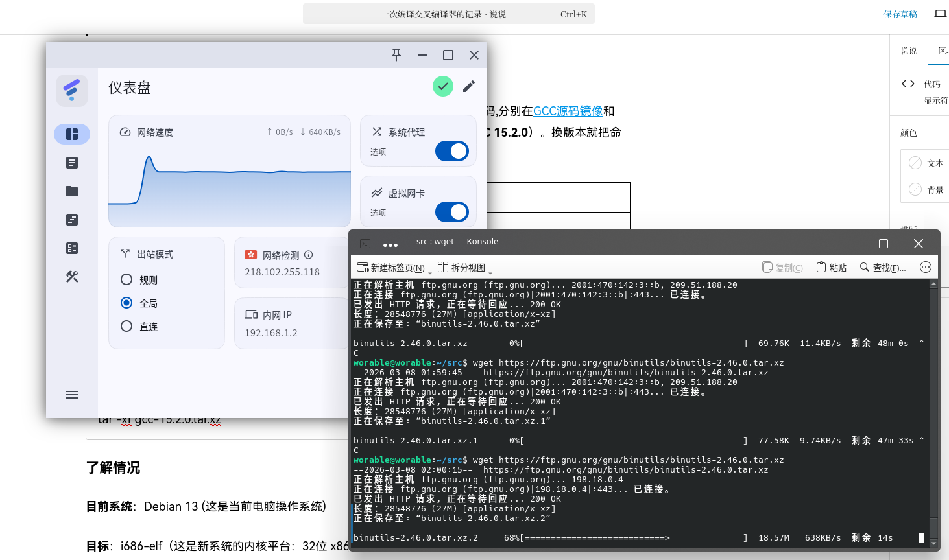Toggle the 系统代理 switch off
Viewport: 949px width, 560px height.
point(452,151)
